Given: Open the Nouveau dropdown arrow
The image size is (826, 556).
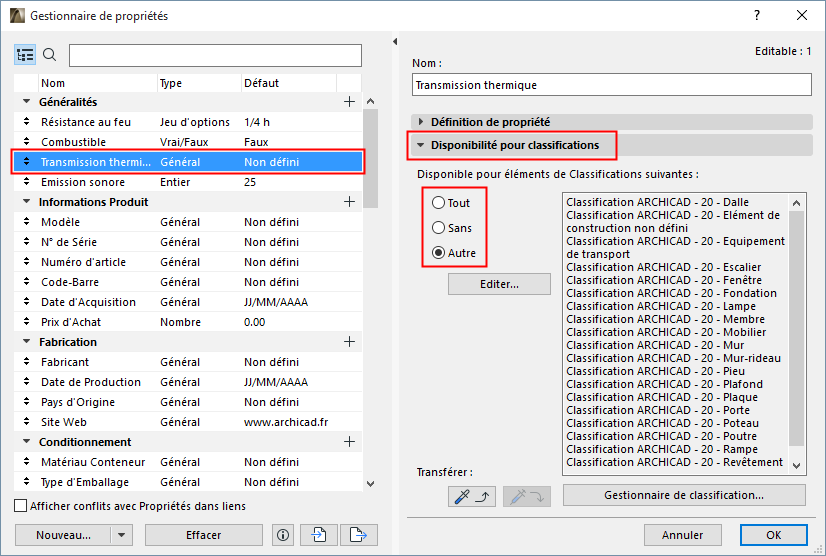Looking at the screenshot, I should [x=122, y=535].
